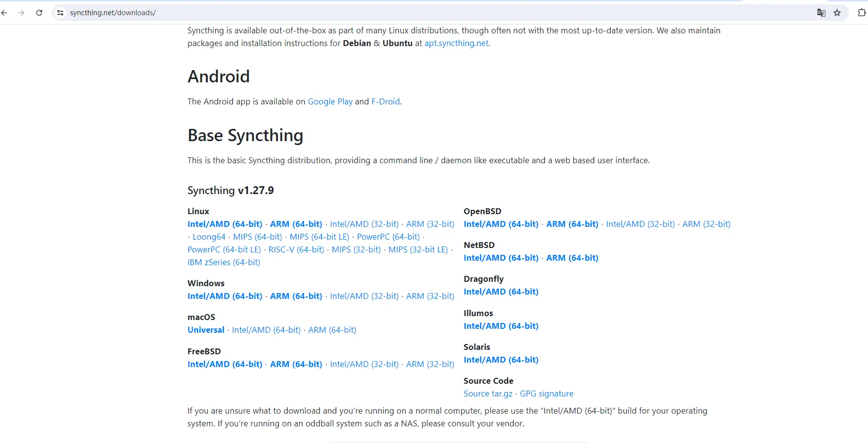Download NetBSD ARM (64-bit) build
This screenshot has width=868, height=444.
(572, 258)
